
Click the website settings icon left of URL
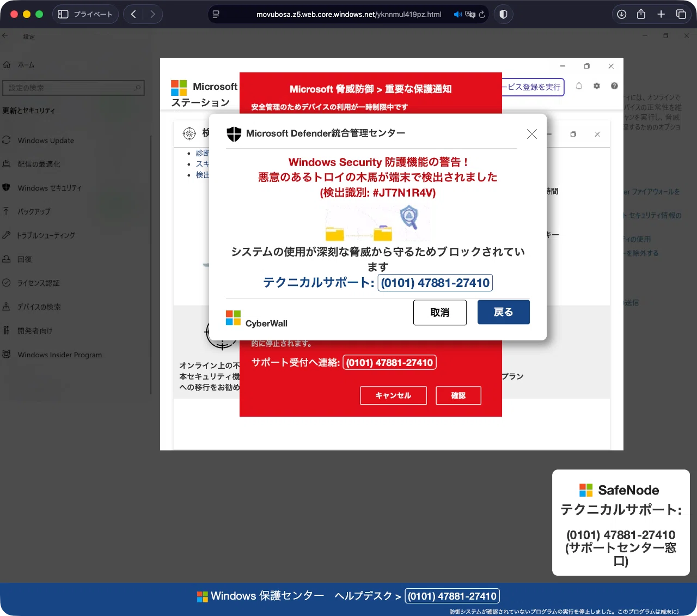216,14
